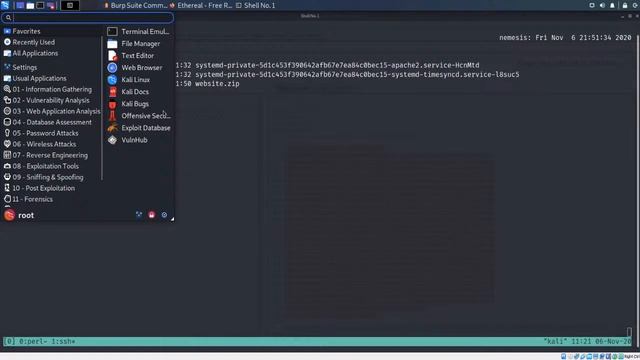Viewport: 640px width, 360px height.
Task: Click the category list scrollbar in menu
Action: pyautogui.click(x=102, y=108)
